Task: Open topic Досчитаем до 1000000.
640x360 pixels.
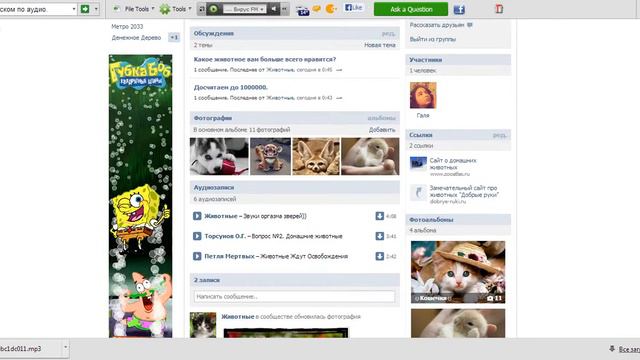Action: click(231, 87)
